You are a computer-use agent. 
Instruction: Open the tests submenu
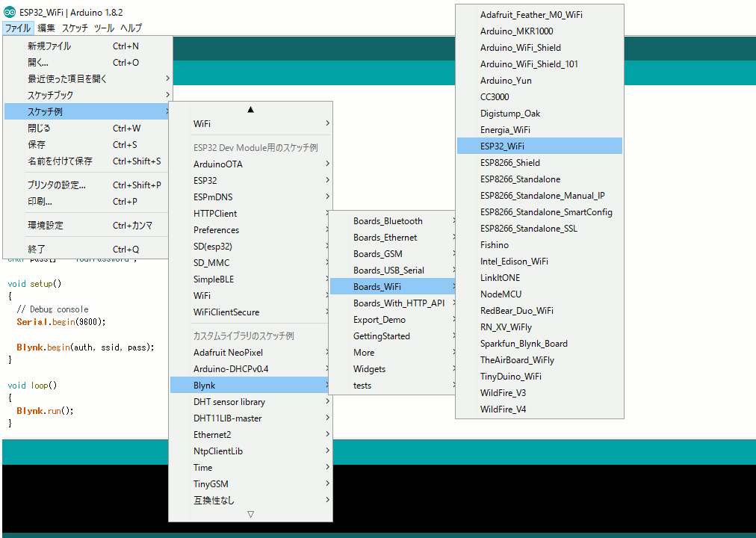tap(393, 385)
